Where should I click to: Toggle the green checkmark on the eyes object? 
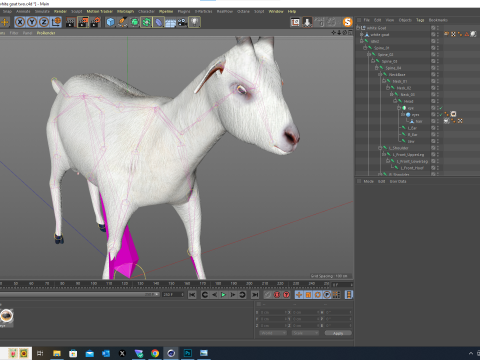click(x=441, y=115)
